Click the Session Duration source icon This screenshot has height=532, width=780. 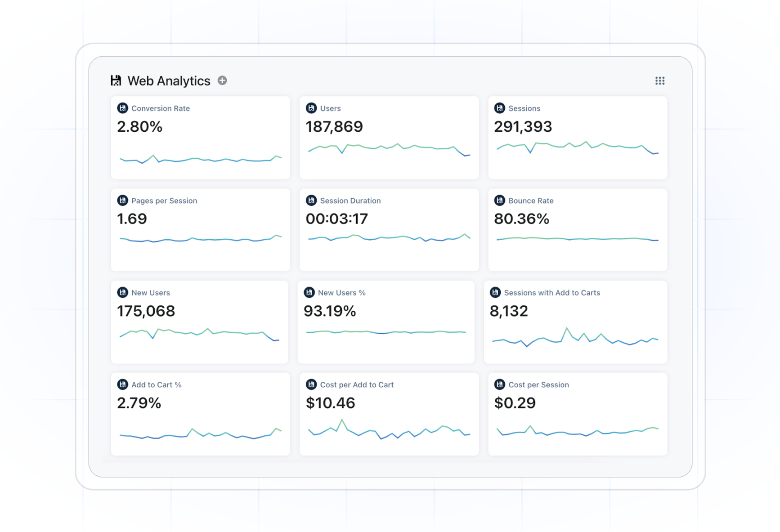(x=311, y=200)
